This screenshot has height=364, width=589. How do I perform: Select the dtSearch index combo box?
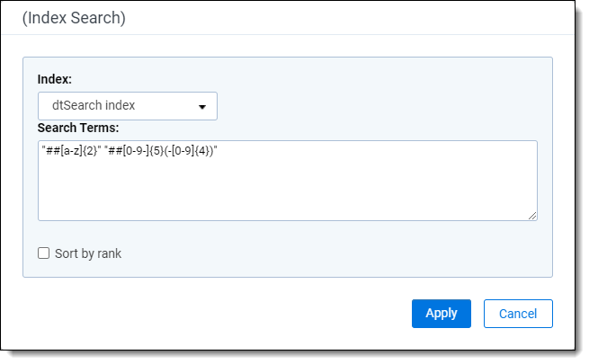(128, 106)
